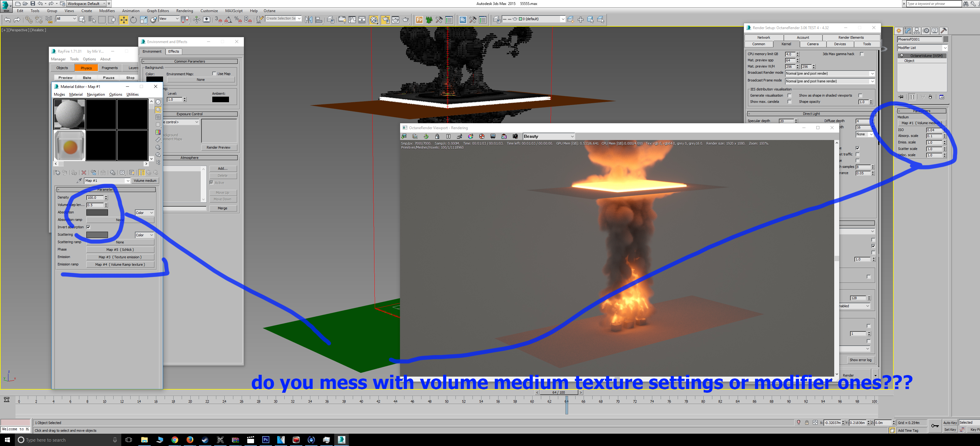Viewport: 980px width, 446px height.
Task: Open the Map #1 name dropdown
Action: [107, 181]
